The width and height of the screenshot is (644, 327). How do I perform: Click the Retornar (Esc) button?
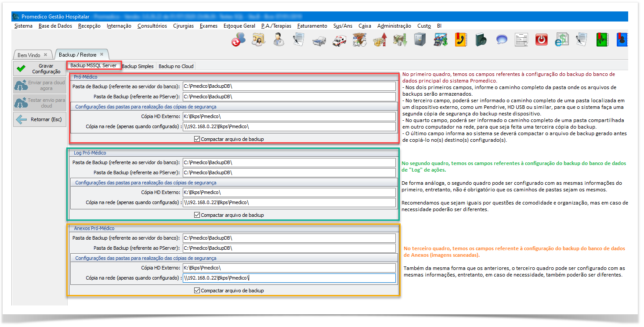tap(40, 119)
